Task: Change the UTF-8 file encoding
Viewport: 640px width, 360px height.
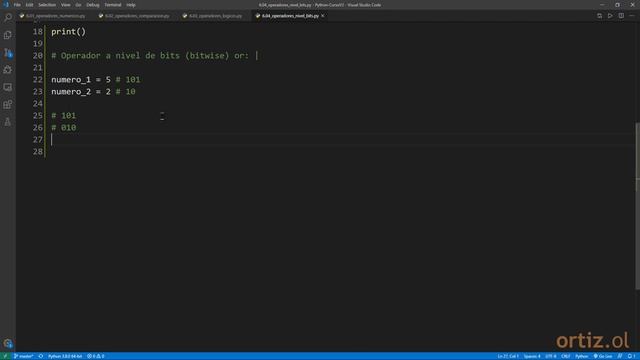Action: [x=551, y=356]
